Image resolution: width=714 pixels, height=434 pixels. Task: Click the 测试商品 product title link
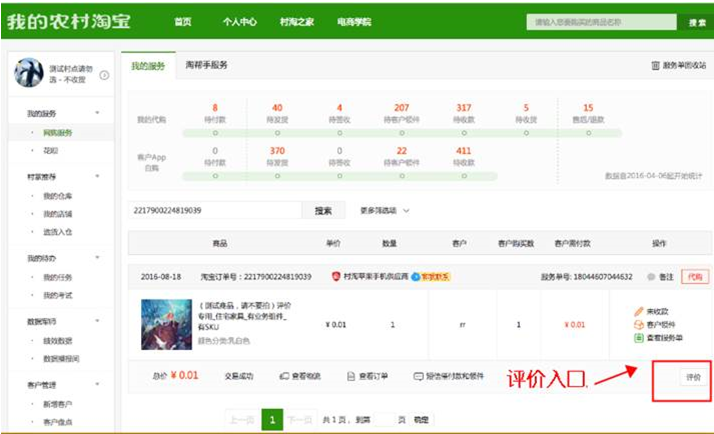pos(244,316)
